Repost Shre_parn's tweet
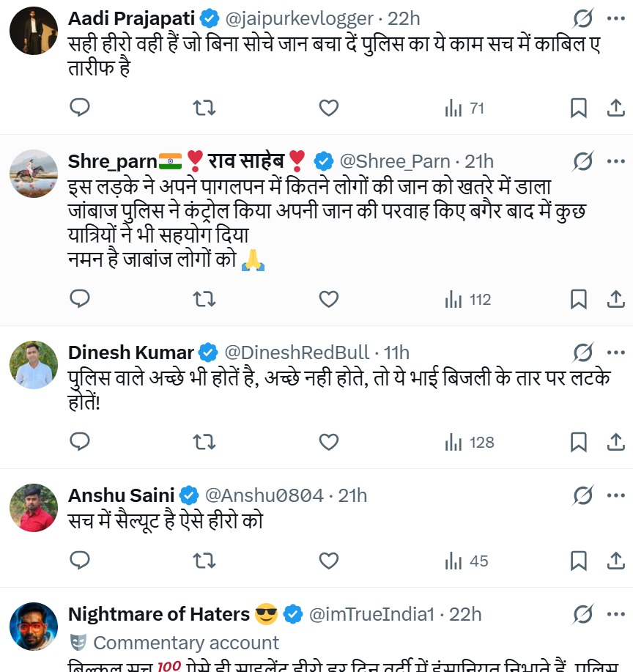This screenshot has width=633, height=672. pos(204,299)
